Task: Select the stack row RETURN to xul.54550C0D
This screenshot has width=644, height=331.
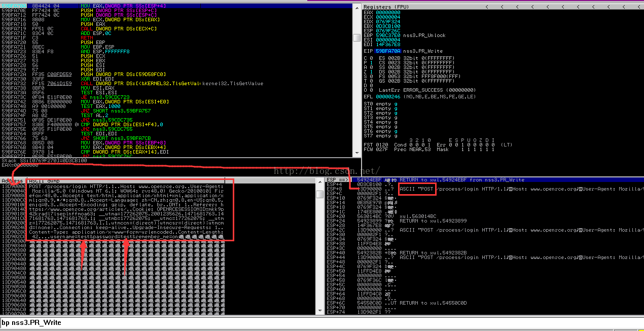Action: tap(484, 303)
